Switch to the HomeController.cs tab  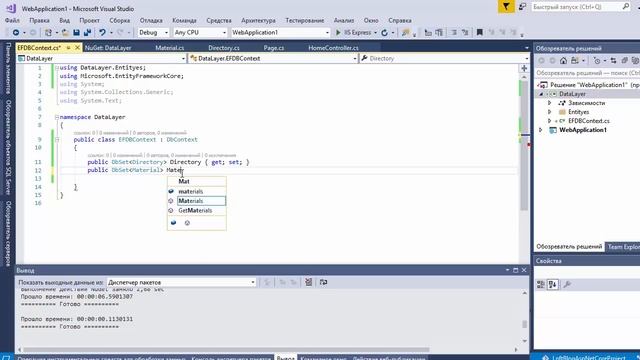pyautogui.click(x=333, y=48)
